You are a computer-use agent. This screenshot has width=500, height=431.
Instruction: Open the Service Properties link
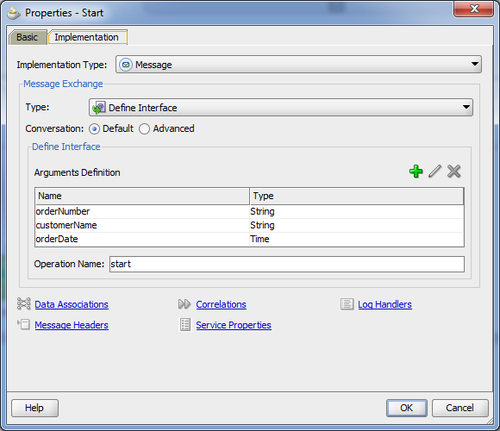(x=233, y=325)
